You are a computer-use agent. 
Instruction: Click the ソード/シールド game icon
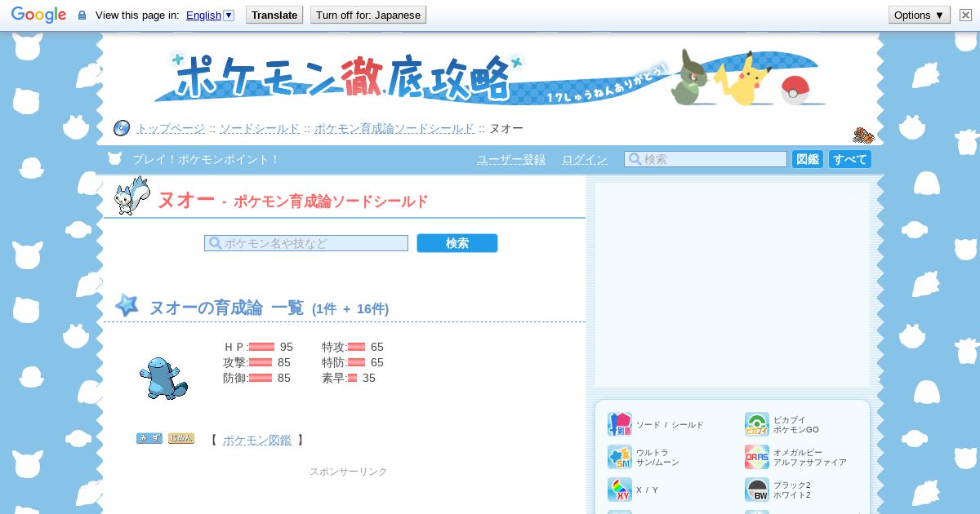click(x=620, y=424)
